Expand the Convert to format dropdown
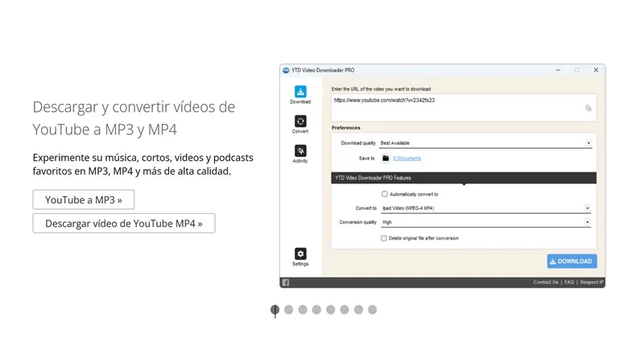 (485, 208)
